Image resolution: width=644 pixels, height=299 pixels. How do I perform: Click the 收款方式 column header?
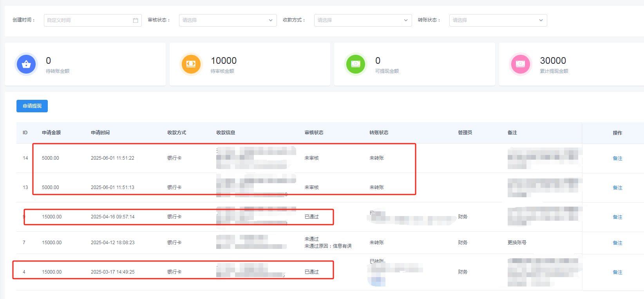[177, 133]
